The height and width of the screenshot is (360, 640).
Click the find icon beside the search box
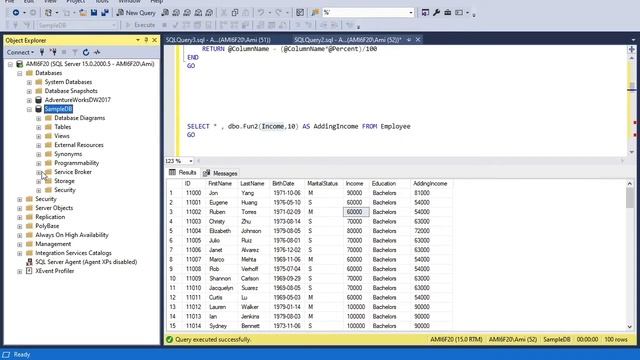tap(315, 13)
